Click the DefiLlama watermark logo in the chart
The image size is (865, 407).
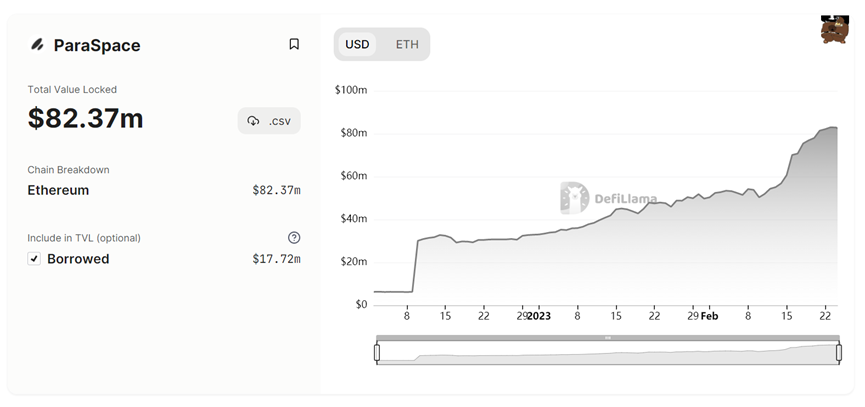tap(574, 198)
